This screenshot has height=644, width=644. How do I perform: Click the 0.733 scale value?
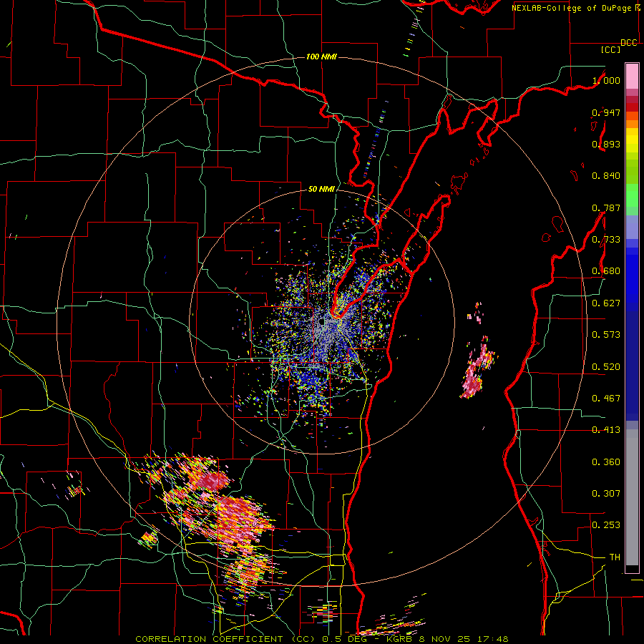(x=606, y=240)
